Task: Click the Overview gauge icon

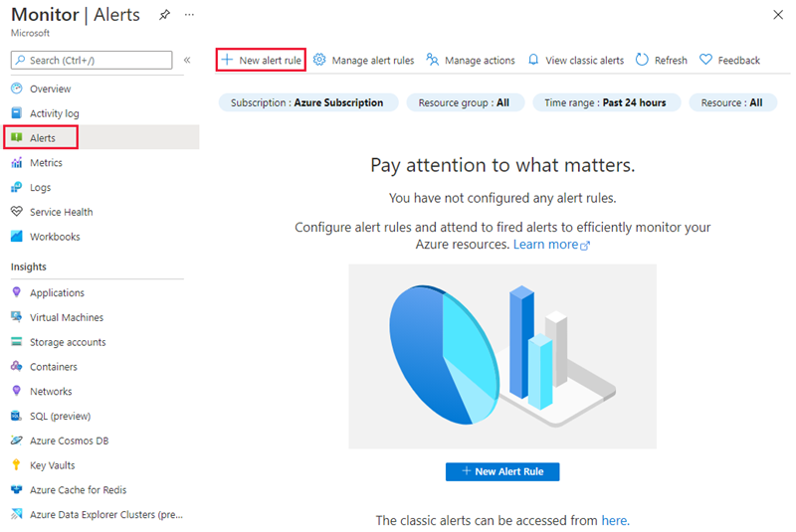Action: tap(17, 89)
